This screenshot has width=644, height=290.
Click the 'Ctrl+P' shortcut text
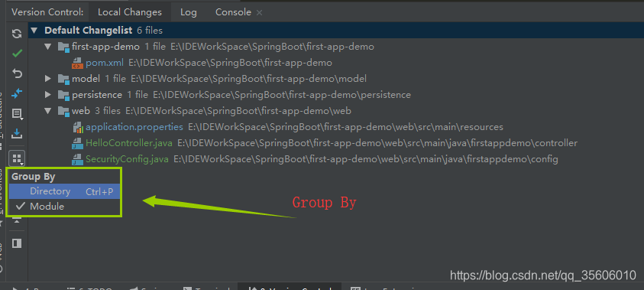pos(99,192)
